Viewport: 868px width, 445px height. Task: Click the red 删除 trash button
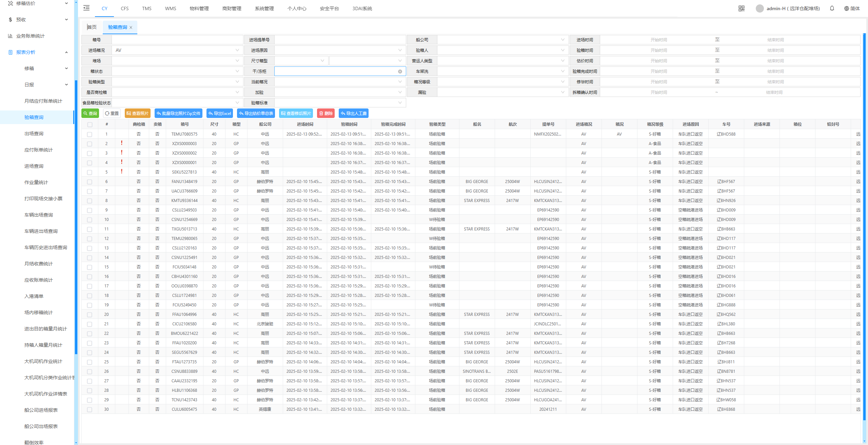point(325,114)
